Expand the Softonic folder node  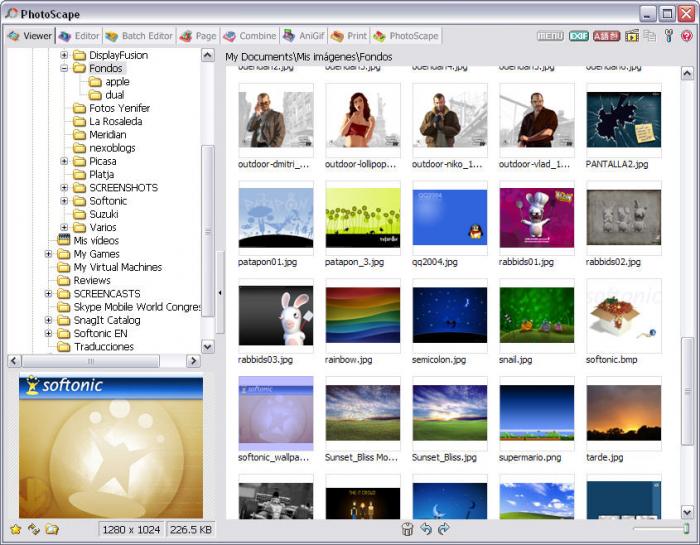64,201
